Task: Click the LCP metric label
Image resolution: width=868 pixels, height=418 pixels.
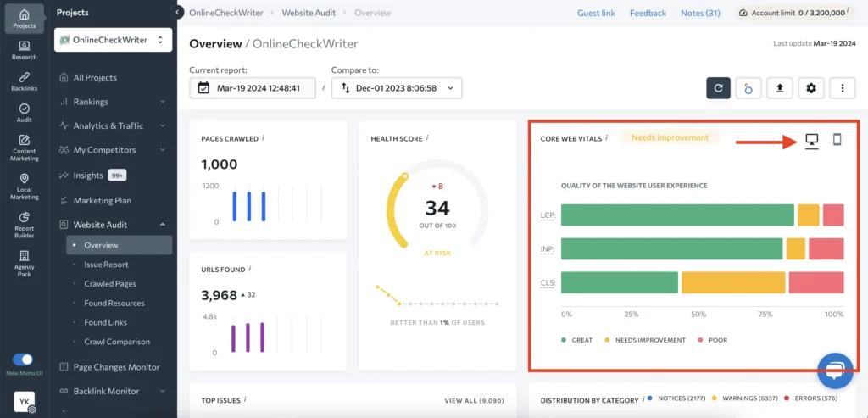Action: [548, 215]
